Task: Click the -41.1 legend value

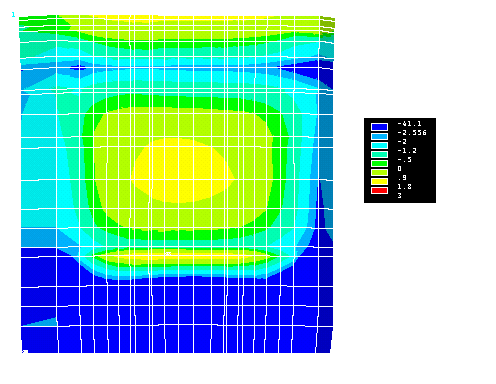Action: click(409, 124)
